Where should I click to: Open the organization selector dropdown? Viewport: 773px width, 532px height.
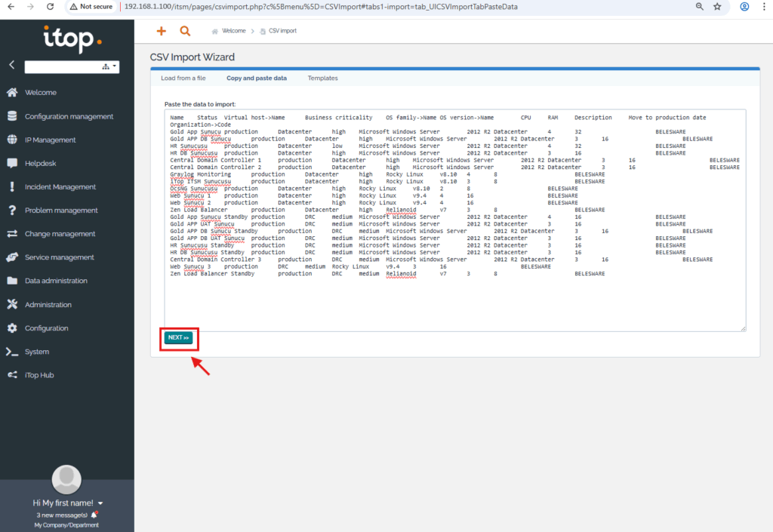(x=72, y=67)
